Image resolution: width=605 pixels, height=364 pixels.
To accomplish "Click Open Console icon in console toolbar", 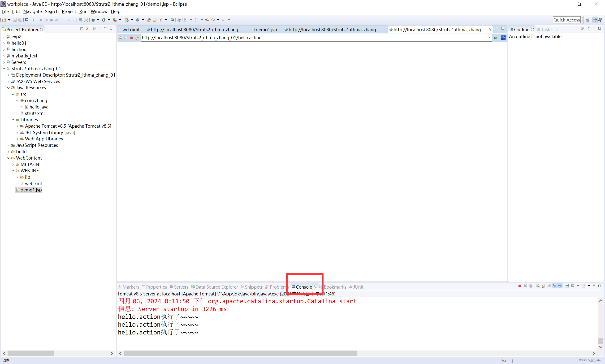I will (x=583, y=286).
